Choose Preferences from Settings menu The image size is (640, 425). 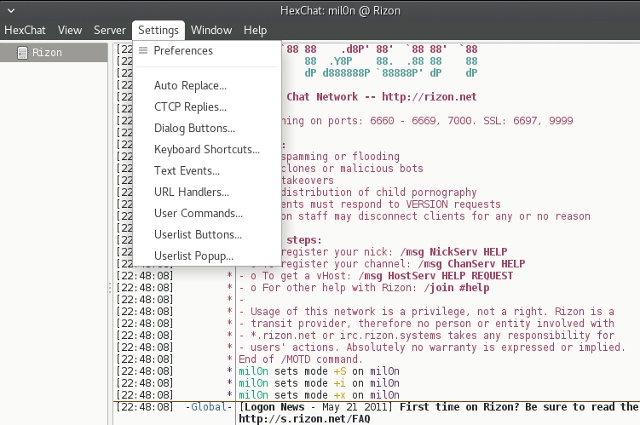coord(207,51)
